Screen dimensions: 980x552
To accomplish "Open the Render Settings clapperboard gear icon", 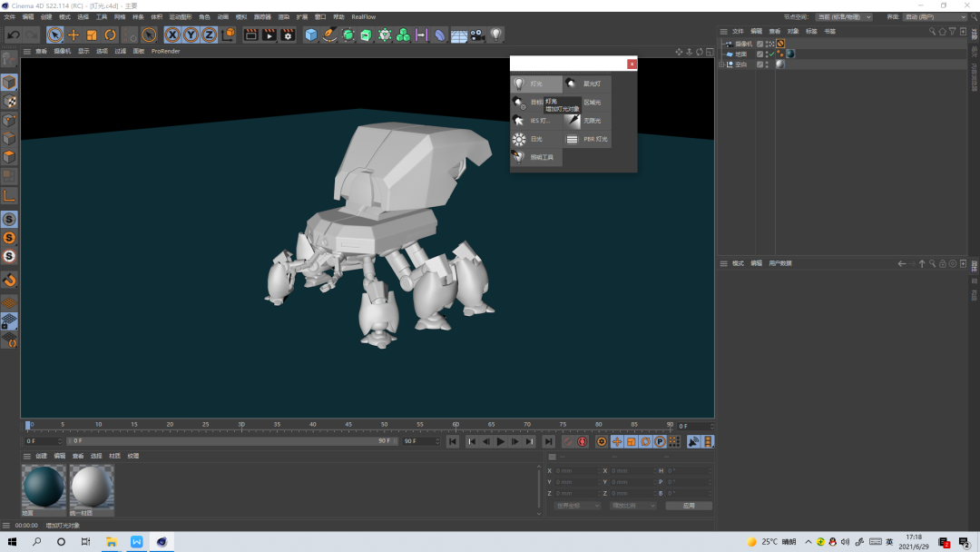I will point(288,35).
